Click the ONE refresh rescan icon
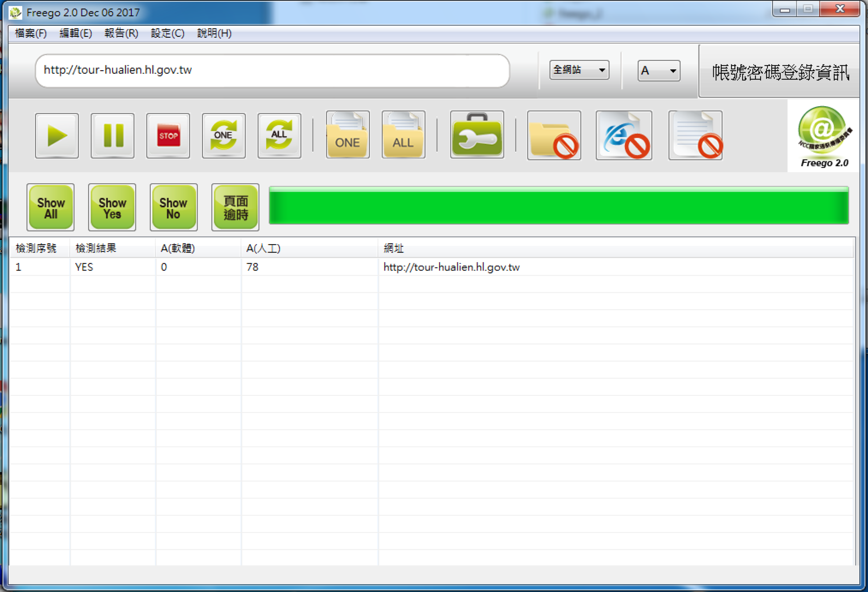Image resolution: width=868 pixels, height=592 pixels. point(223,135)
